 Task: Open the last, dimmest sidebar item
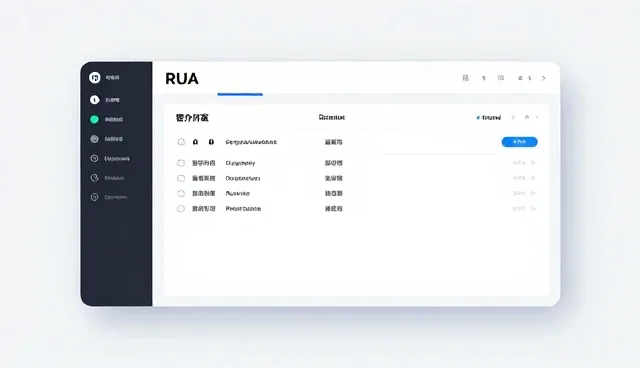click(x=109, y=197)
